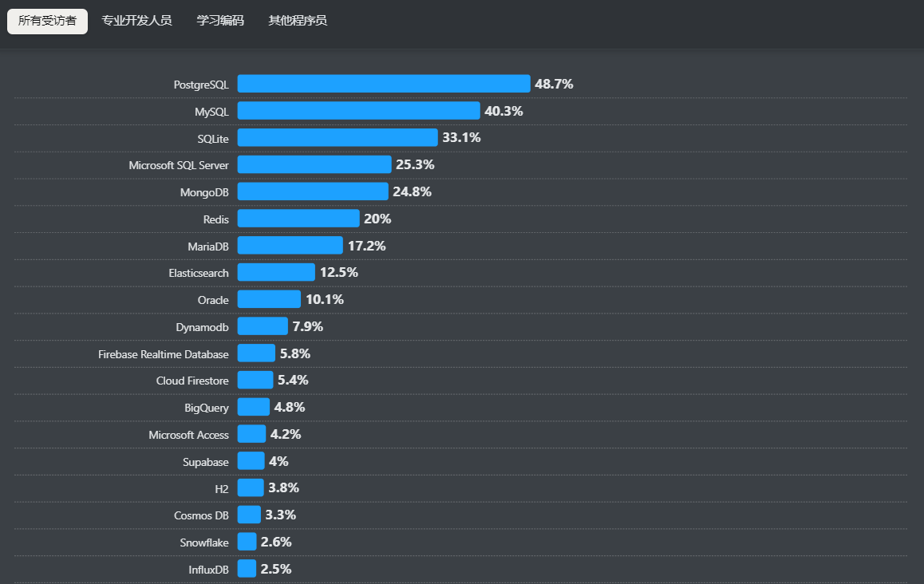Screen dimensions: 924x584
Task: Click the Microsoft SQL Server bar
Action: coord(314,165)
